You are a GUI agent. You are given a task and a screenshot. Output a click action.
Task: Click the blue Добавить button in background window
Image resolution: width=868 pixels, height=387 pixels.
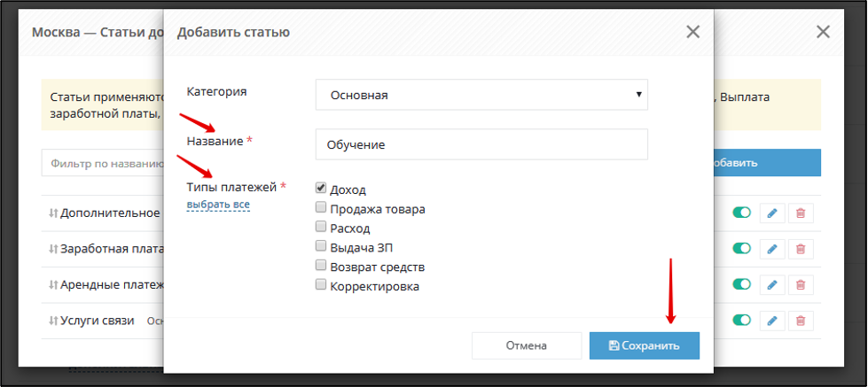(767, 163)
